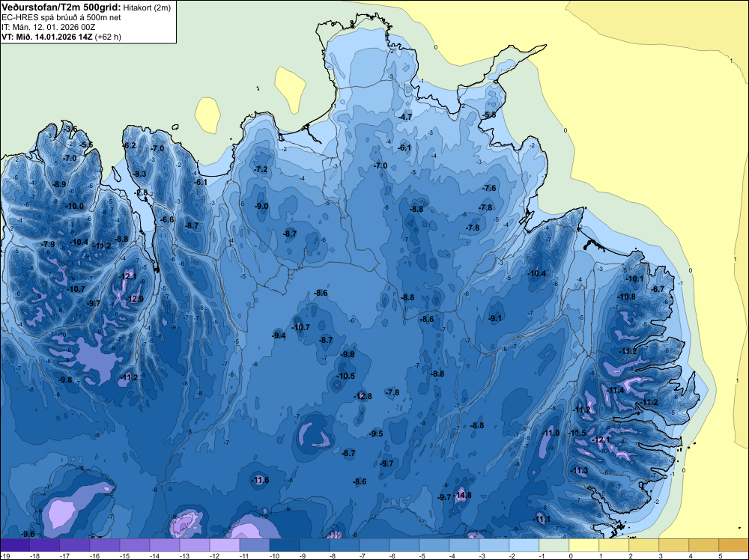This screenshot has height=560, width=749.
Task: Click the -8.3 temperature label
Action: (139, 174)
